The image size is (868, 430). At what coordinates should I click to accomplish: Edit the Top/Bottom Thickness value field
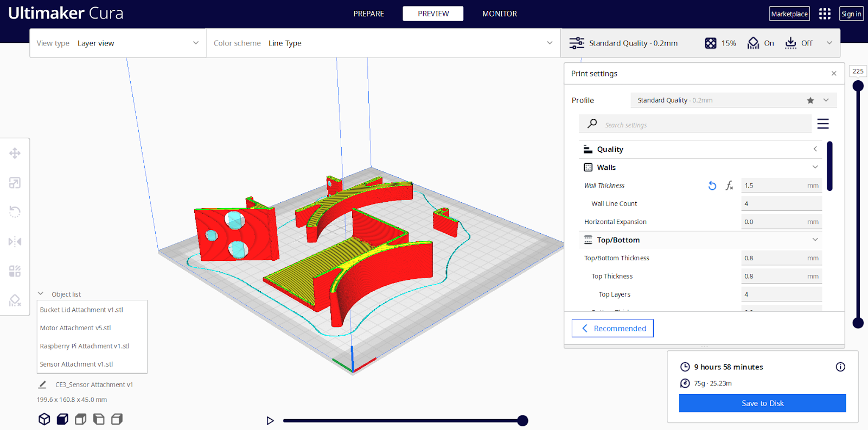click(x=781, y=258)
